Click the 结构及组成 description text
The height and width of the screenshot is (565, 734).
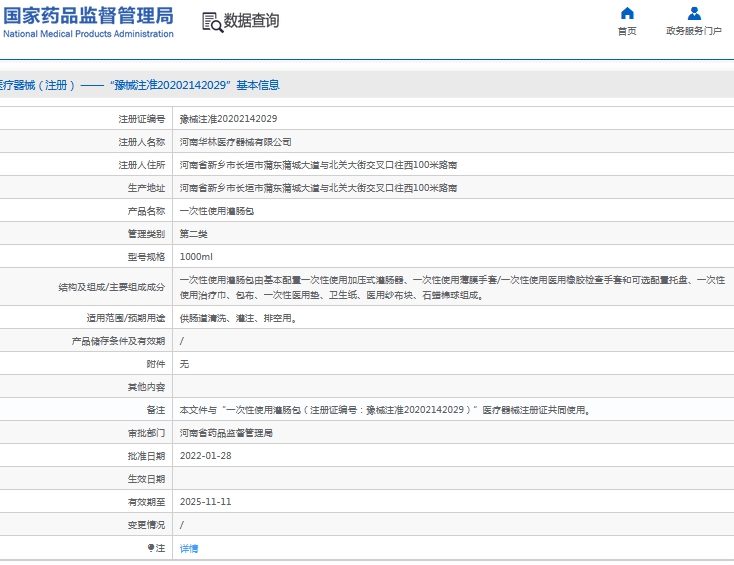452,287
